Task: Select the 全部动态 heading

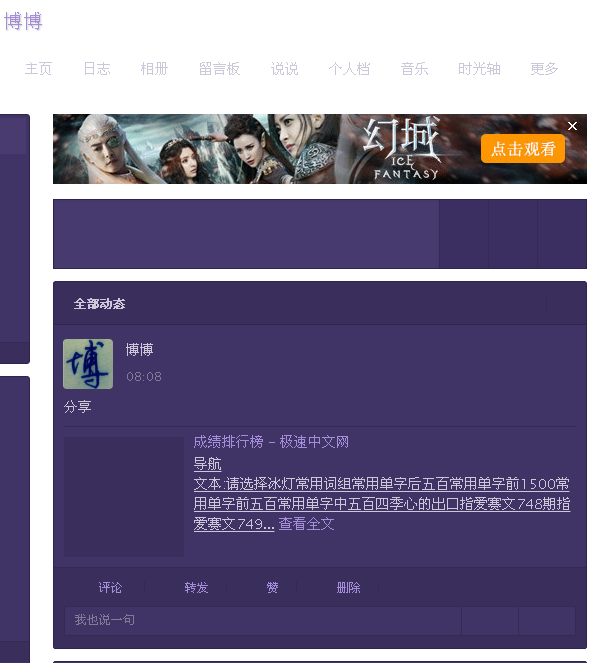Action: tap(99, 304)
